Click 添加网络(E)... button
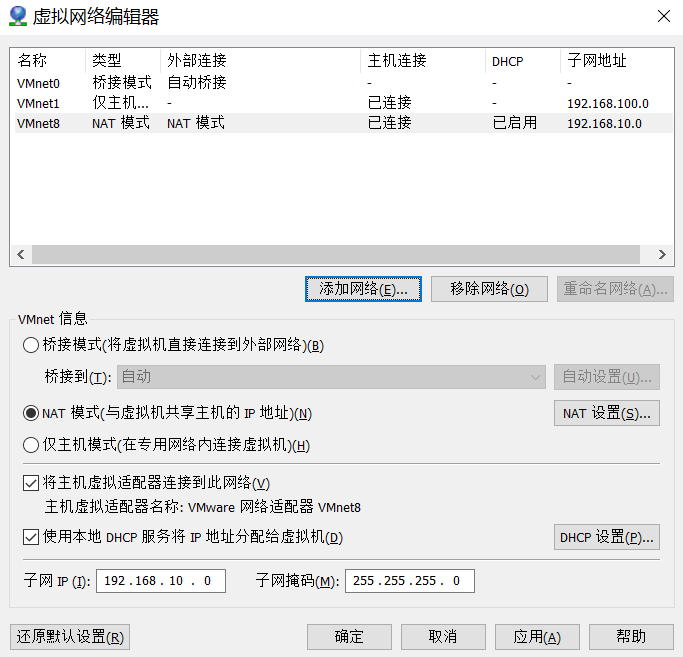683x657 pixels. point(363,289)
